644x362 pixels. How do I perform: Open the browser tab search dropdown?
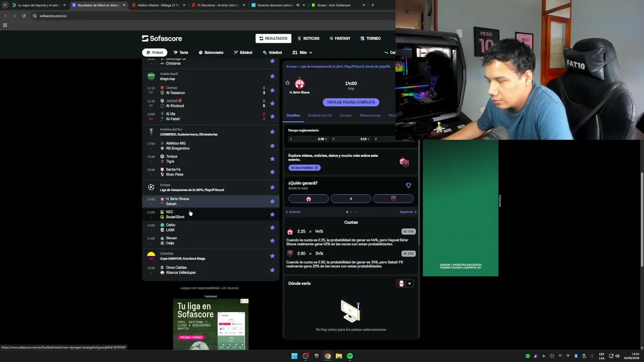6,5
